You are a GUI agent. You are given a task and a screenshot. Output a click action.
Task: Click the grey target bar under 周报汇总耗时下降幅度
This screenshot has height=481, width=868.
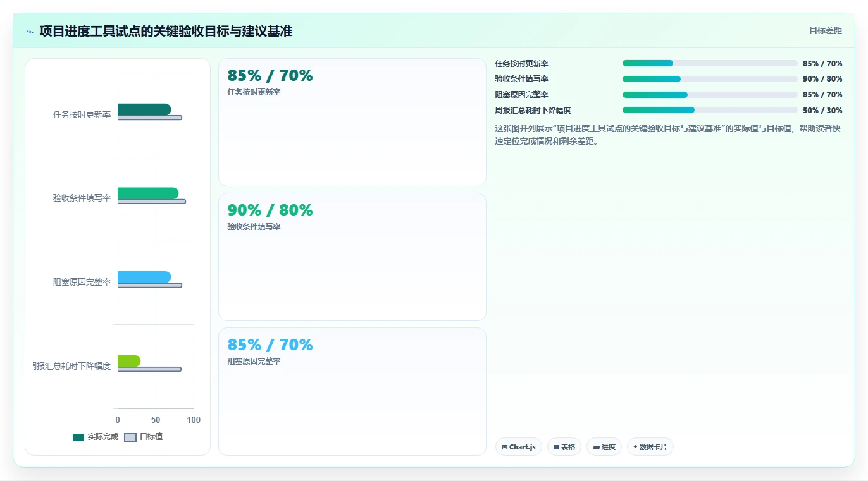[x=149, y=369]
